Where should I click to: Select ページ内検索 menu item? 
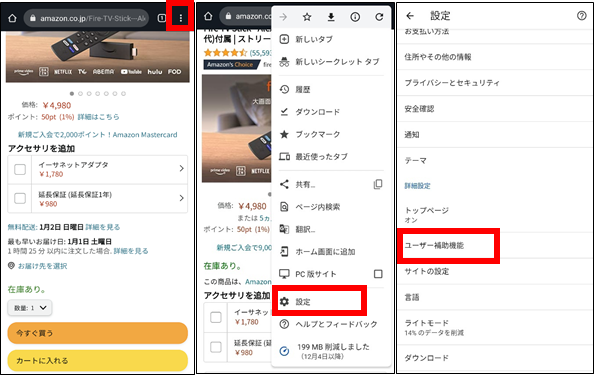click(x=331, y=207)
